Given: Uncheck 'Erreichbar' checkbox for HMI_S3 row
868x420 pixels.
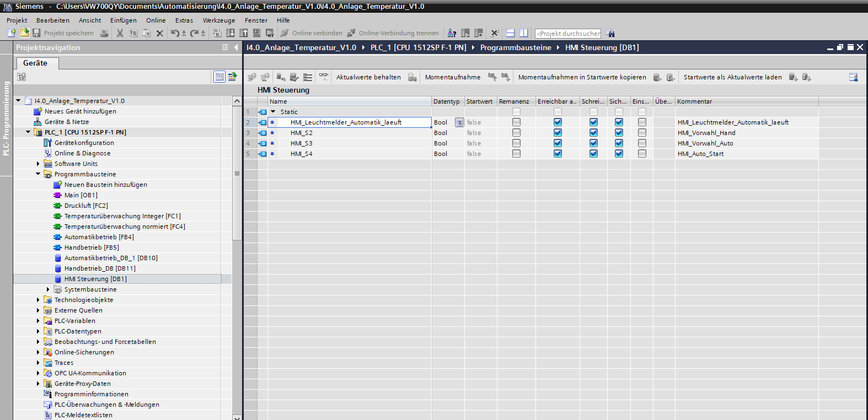Looking at the screenshot, I should pos(558,143).
